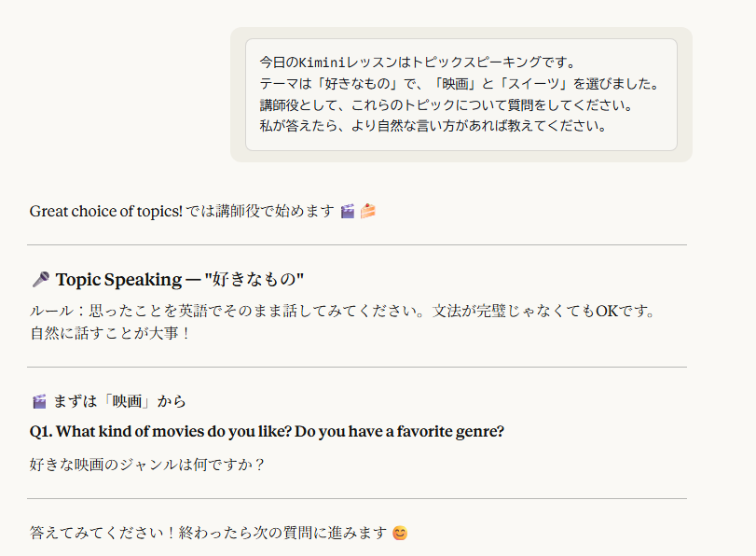Click 'Do you have a favorite genre?' sentence
This screenshot has width=756, height=556.
click(x=402, y=432)
